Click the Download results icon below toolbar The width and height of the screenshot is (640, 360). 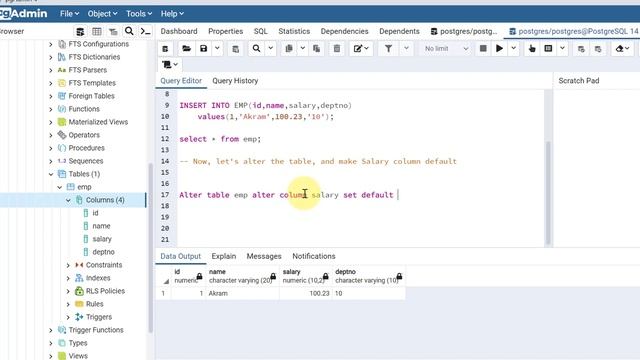point(170,64)
